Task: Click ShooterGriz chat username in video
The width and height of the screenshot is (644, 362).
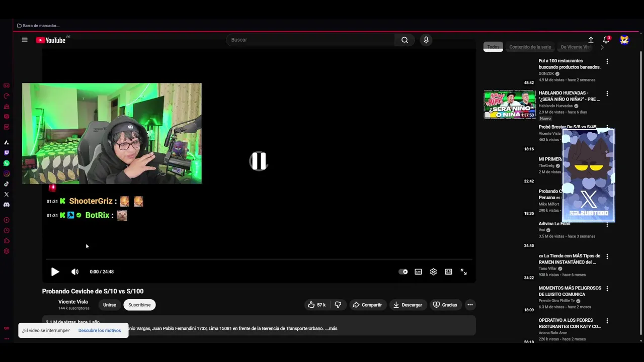Action: pos(91,201)
